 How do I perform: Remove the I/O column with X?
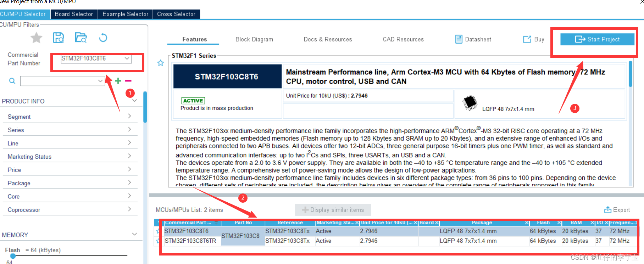(606, 223)
